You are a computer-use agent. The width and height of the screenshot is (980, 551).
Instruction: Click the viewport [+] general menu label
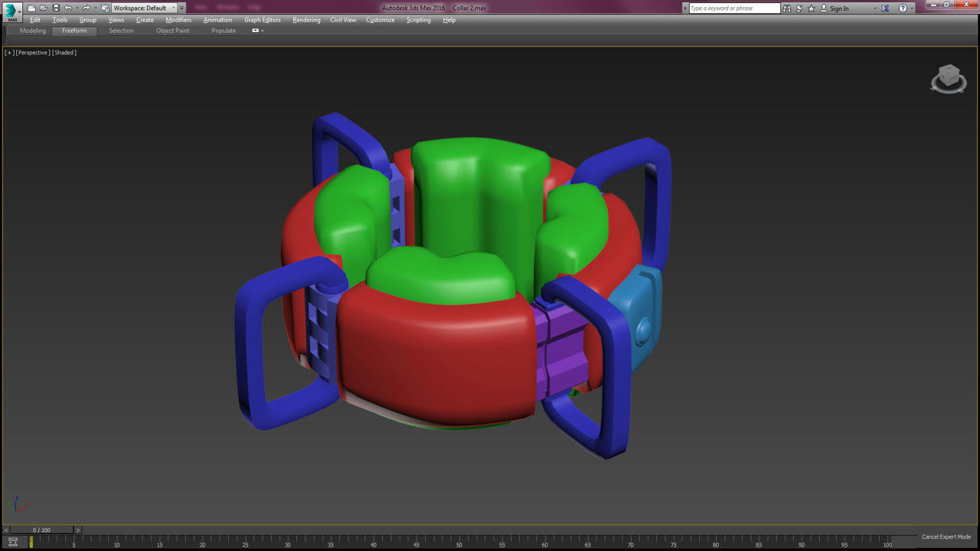tap(9, 52)
